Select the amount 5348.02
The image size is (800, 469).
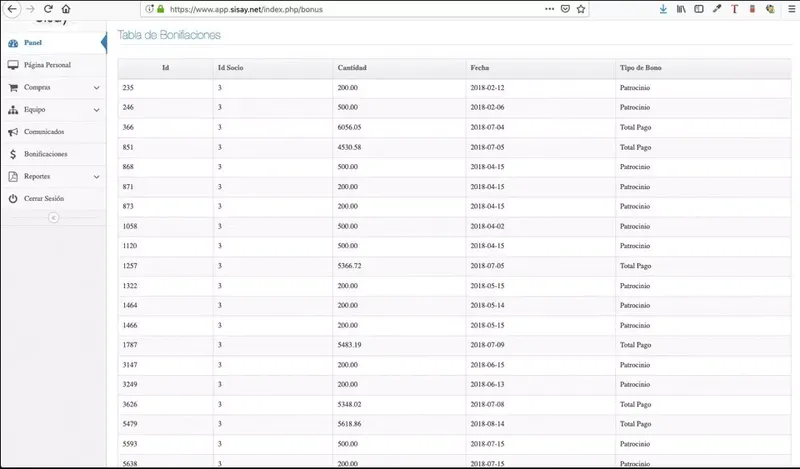349,404
